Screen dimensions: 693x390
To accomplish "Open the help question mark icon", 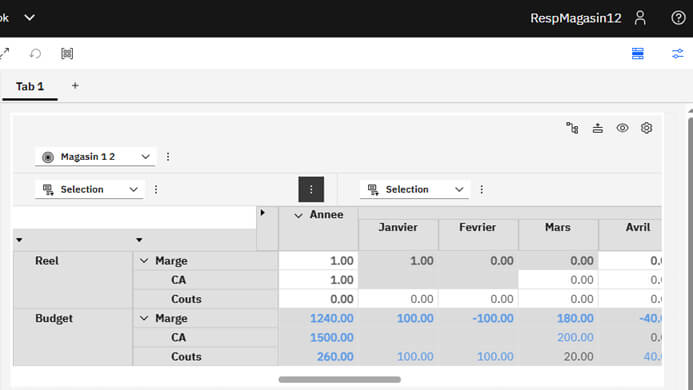I will 678,18.
